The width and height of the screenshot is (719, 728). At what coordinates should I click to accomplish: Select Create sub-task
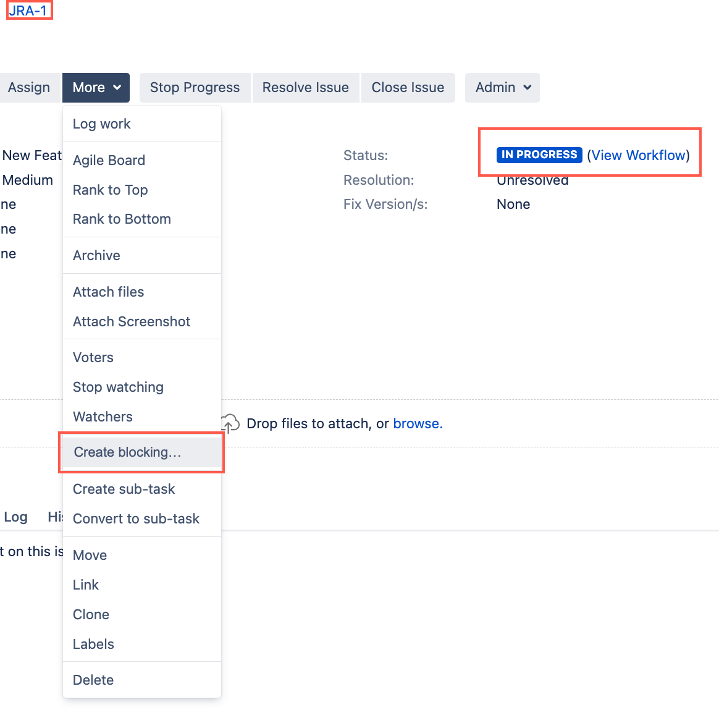[x=142, y=489]
